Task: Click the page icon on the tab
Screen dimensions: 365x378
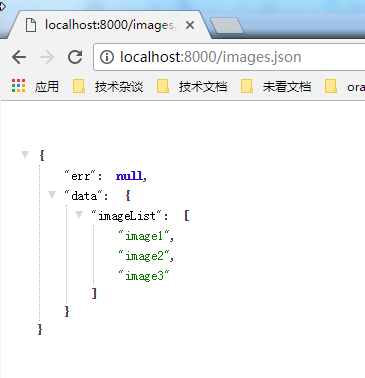Action: [x=31, y=25]
